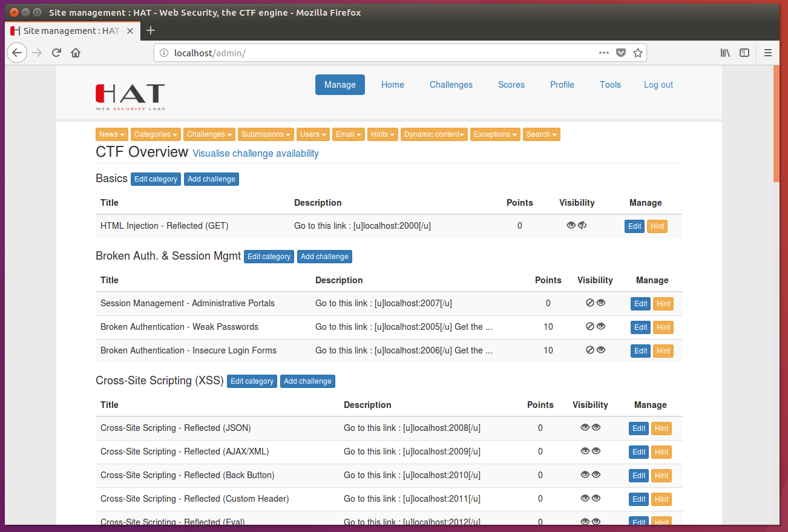Viewport: 788px width, 532px height.
Task: Click the second eye icon for Reflected (AJAX/XML) row
Action: 596,451
